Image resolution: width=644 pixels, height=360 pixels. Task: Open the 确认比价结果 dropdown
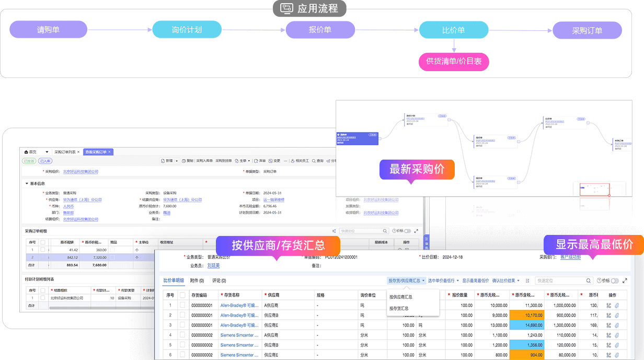coord(506,280)
